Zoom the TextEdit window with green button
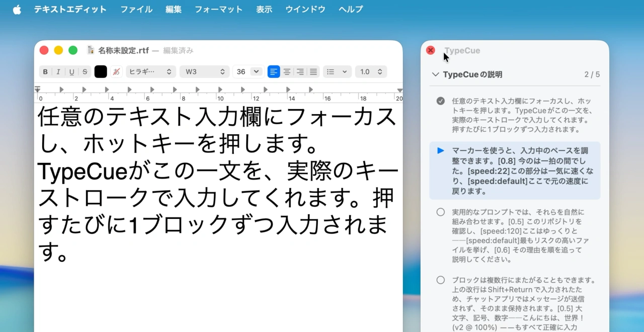Image resolution: width=644 pixels, height=332 pixels. coord(73,50)
